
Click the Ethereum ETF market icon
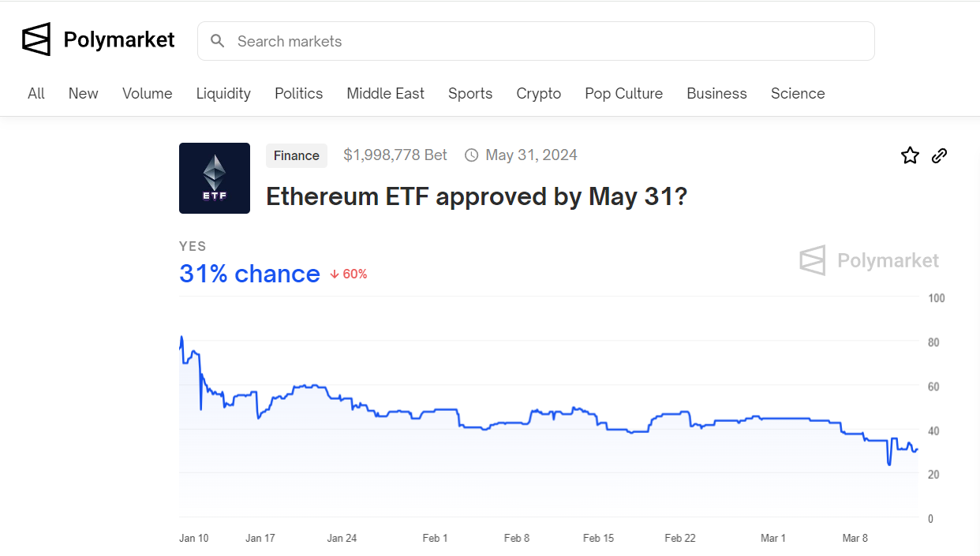pos(214,178)
